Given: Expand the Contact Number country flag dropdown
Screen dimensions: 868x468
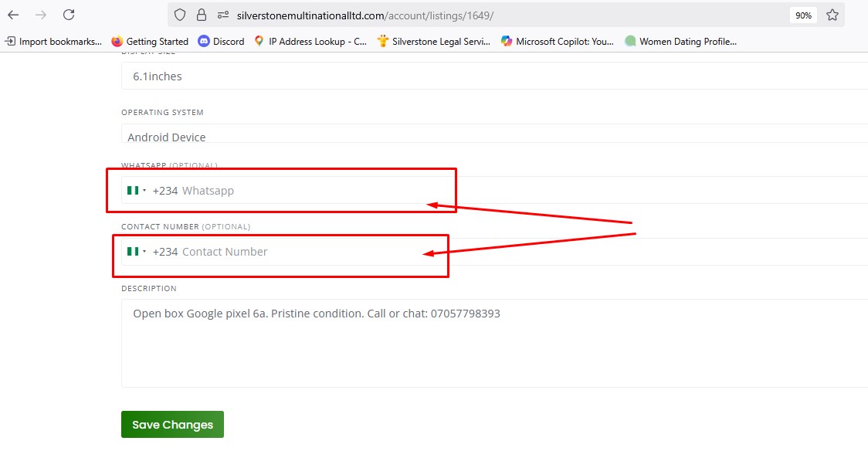Looking at the screenshot, I should tap(136, 252).
